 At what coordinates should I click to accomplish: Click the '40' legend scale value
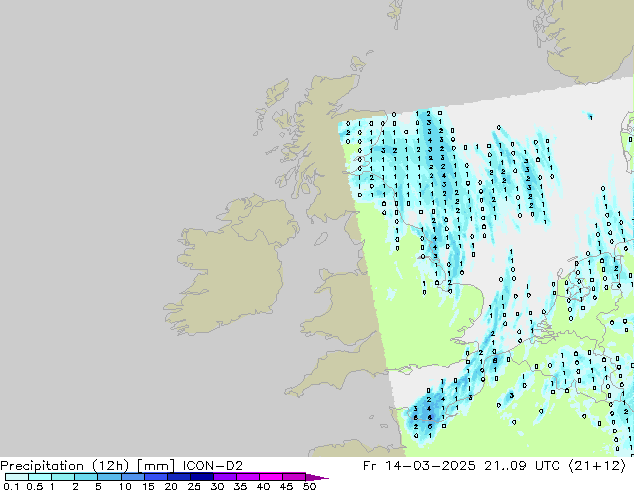(263, 486)
